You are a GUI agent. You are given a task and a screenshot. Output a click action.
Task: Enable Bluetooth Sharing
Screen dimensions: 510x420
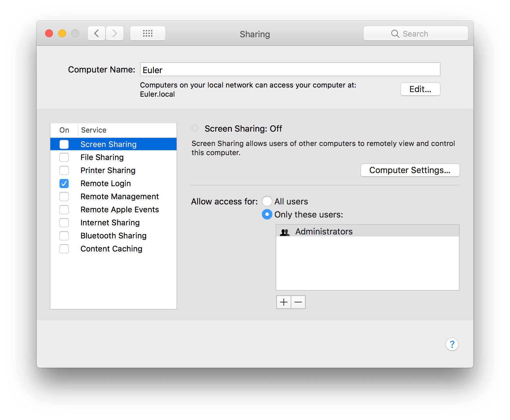pos(64,235)
